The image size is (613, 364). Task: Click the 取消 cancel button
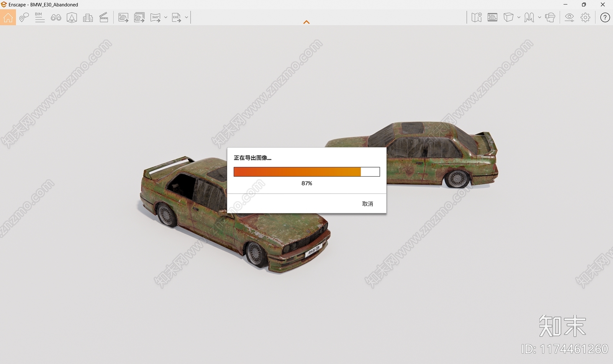pos(367,204)
